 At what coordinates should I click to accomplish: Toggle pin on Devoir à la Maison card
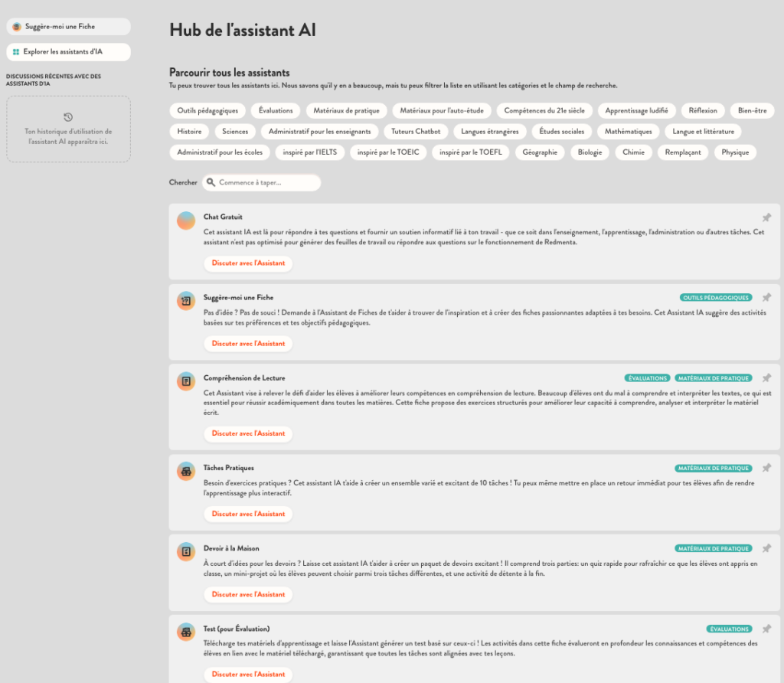pos(766,548)
